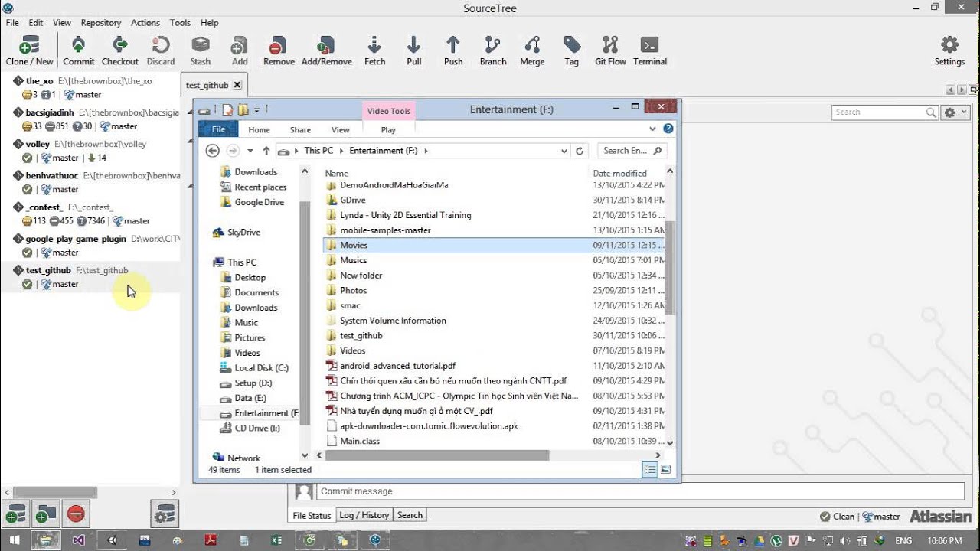Open Git Flow from the toolbar

(610, 51)
